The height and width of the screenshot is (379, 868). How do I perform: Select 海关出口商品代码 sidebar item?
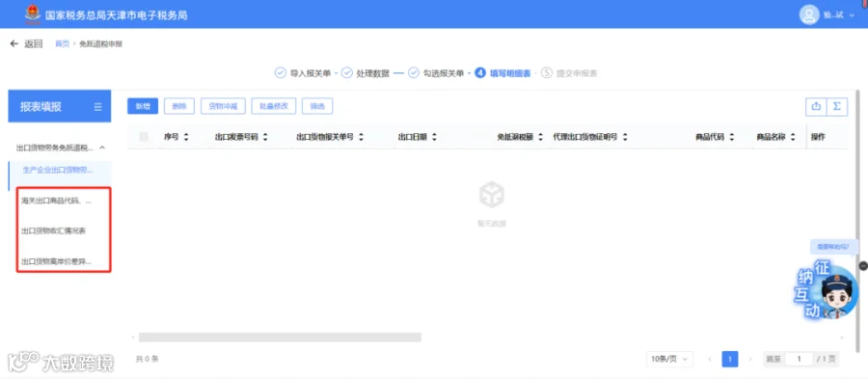57,201
